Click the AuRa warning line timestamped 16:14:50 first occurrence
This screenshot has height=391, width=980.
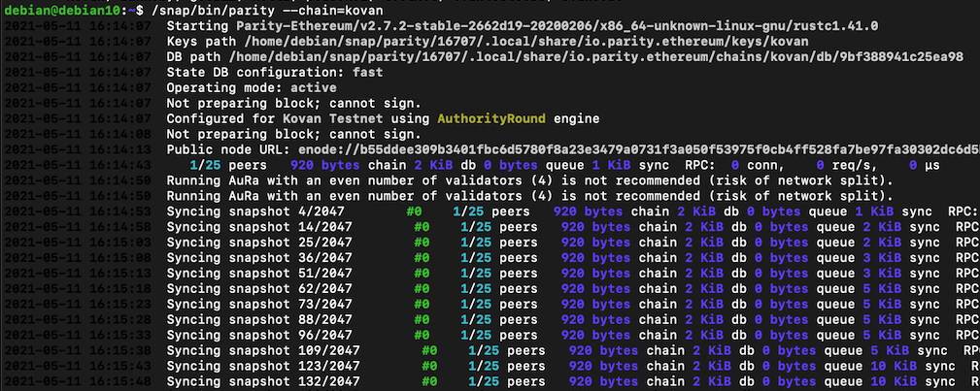coord(530,180)
